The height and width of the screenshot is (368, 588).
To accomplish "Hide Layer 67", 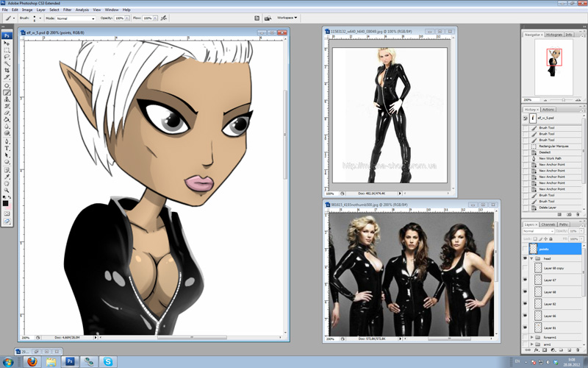I will coord(525,280).
